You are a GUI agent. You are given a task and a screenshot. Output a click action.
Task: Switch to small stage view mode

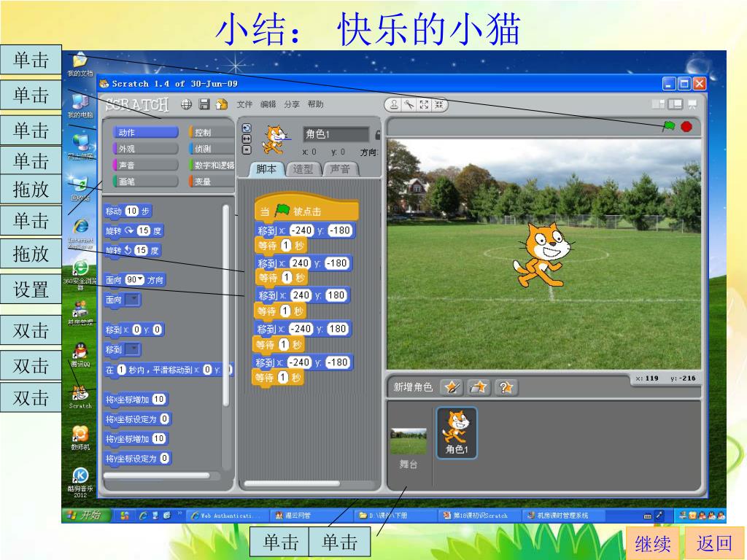(x=659, y=104)
